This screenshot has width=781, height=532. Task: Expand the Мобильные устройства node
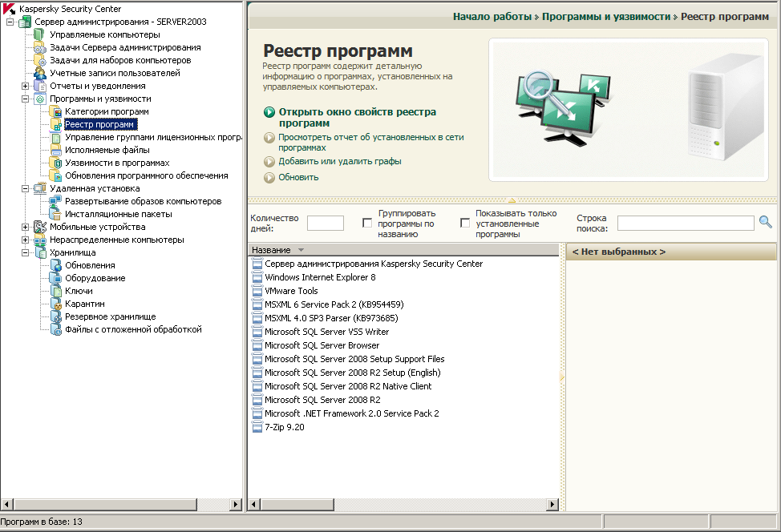click(x=25, y=227)
